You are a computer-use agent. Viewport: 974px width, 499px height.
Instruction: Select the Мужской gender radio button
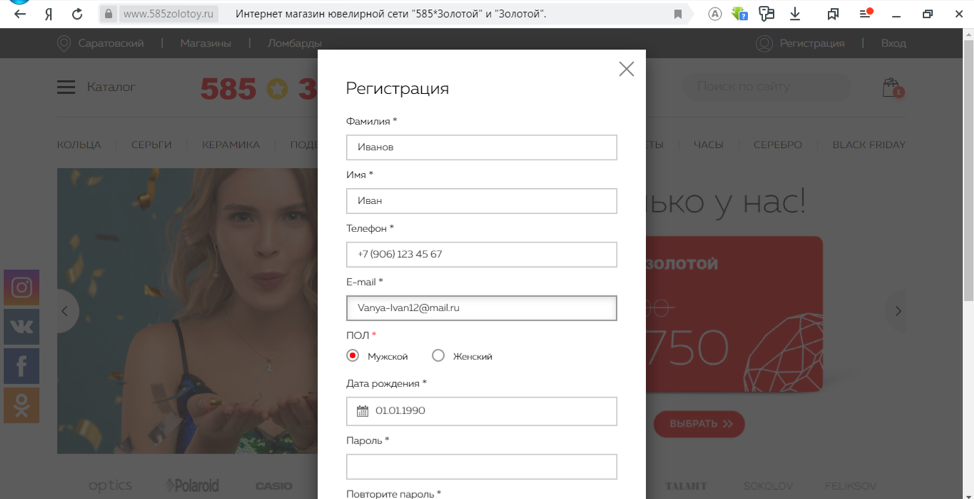353,356
